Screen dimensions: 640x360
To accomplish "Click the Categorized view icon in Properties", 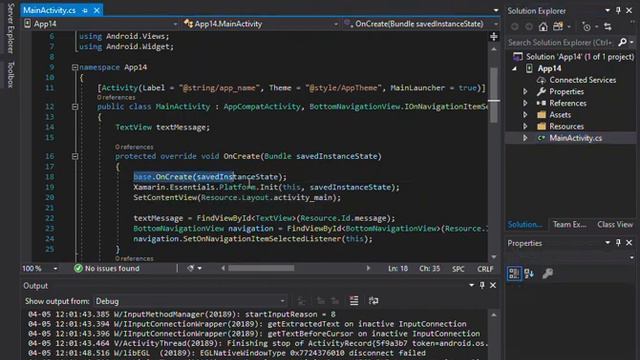I will 514,273.
